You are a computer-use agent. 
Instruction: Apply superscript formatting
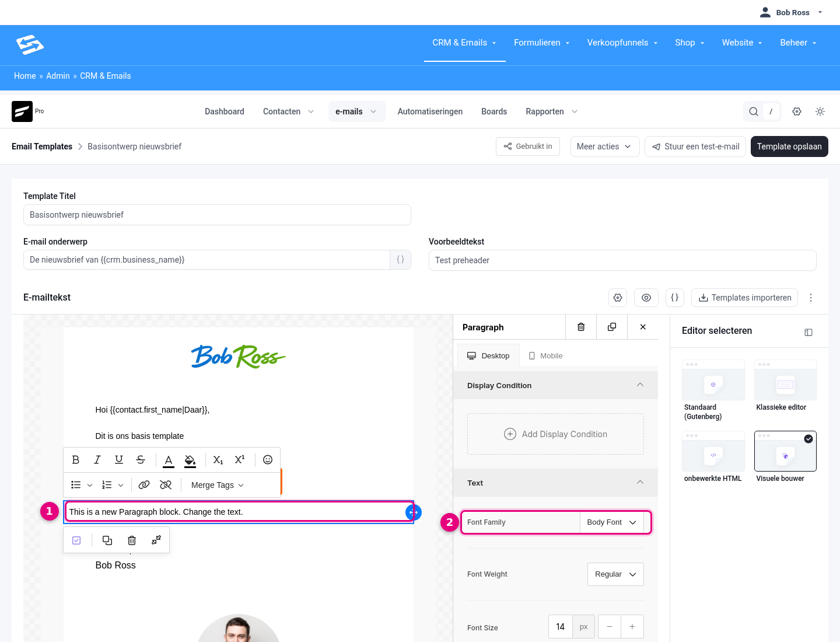240,460
